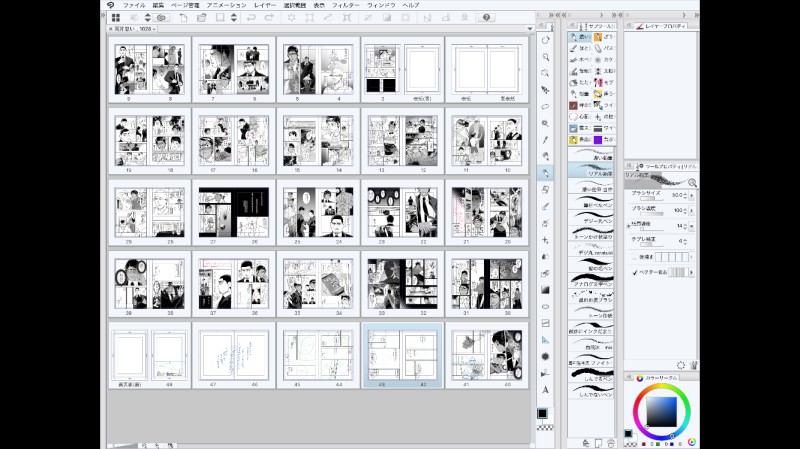This screenshot has width=800, height=449.
Task: Open the ページ管理 menu
Action: [185, 5]
